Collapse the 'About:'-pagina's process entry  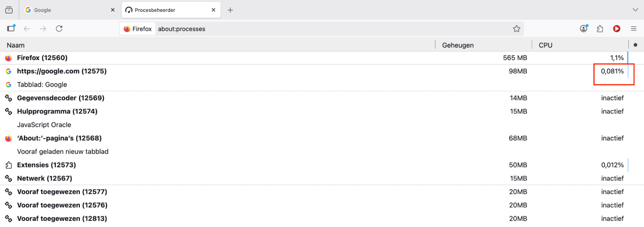tap(59, 138)
